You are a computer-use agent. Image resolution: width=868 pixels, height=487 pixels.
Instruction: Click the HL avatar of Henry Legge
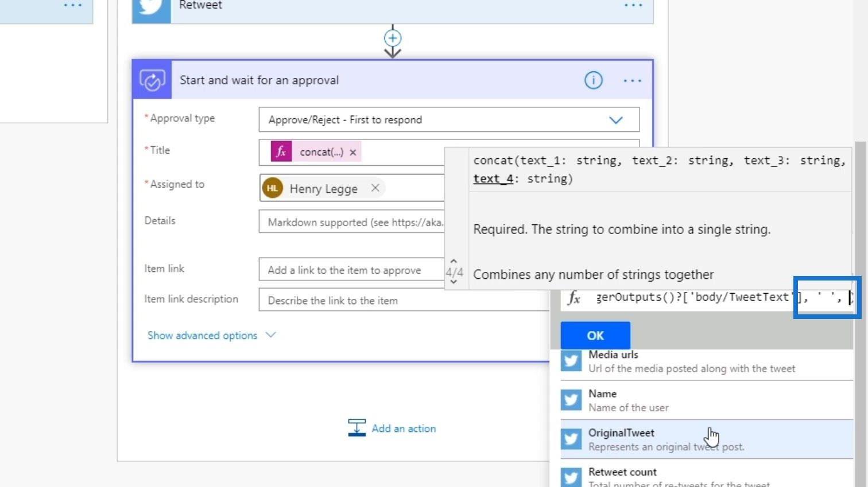point(273,188)
